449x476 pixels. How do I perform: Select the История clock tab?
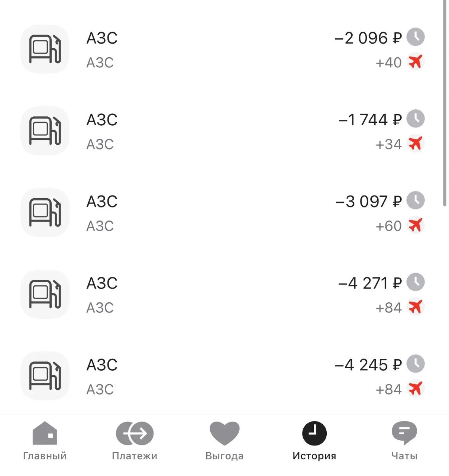click(x=314, y=441)
